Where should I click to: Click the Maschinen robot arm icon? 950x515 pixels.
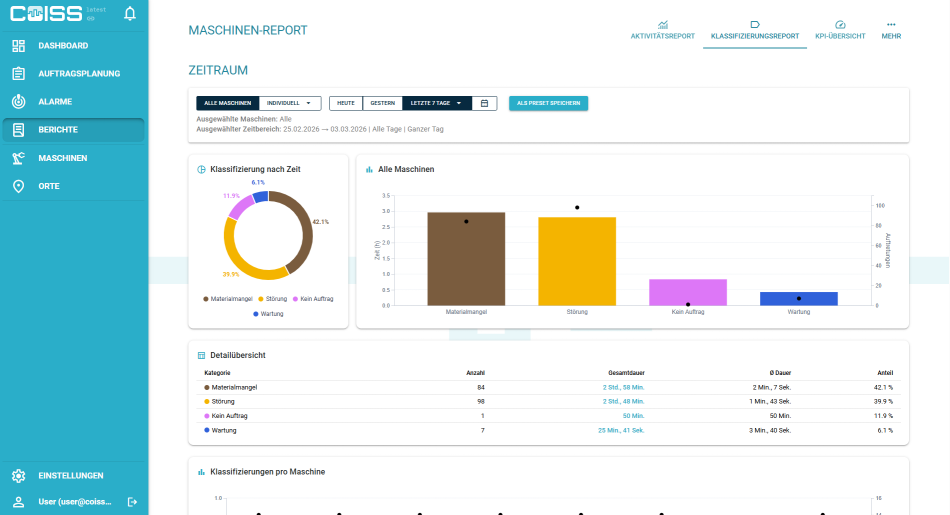[x=19, y=158]
